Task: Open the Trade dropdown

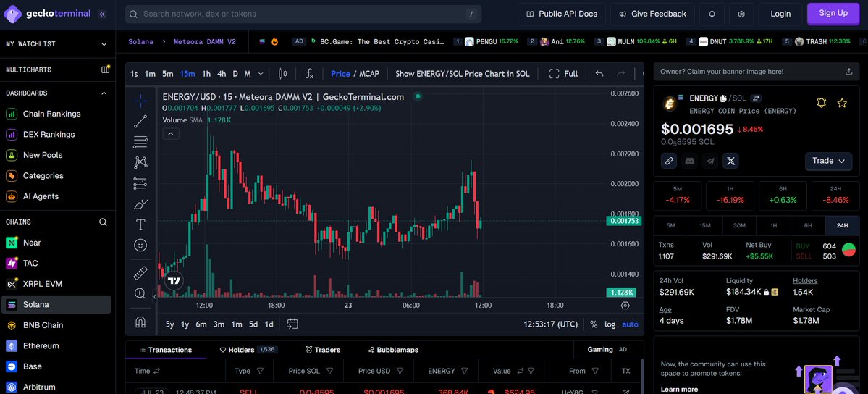Action: pyautogui.click(x=829, y=161)
